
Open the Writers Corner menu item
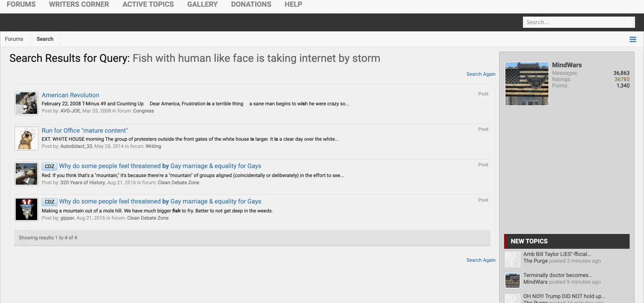click(x=79, y=4)
